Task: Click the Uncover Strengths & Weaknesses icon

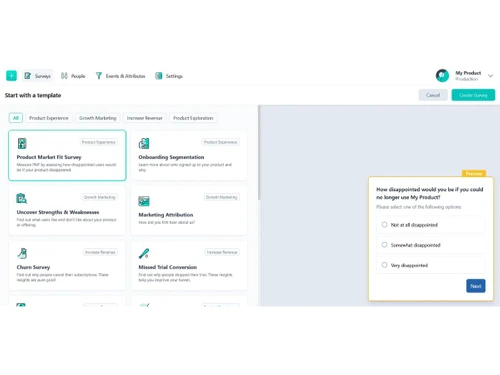Action: (22, 198)
